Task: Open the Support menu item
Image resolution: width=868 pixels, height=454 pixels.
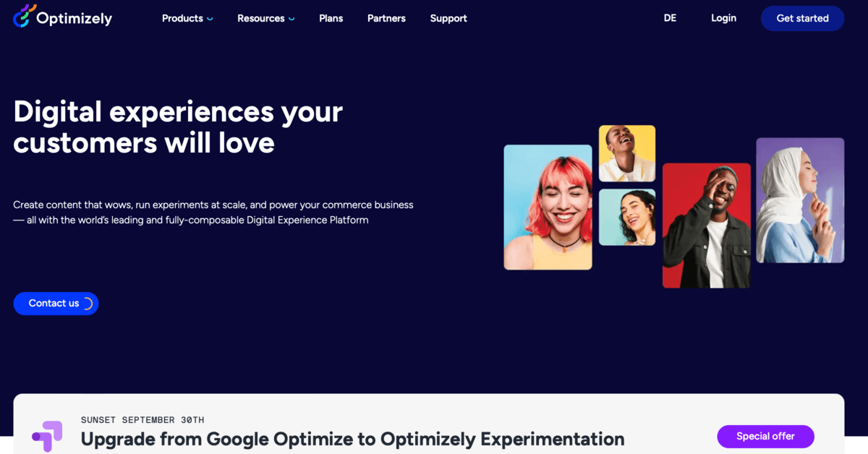Action: pos(448,18)
